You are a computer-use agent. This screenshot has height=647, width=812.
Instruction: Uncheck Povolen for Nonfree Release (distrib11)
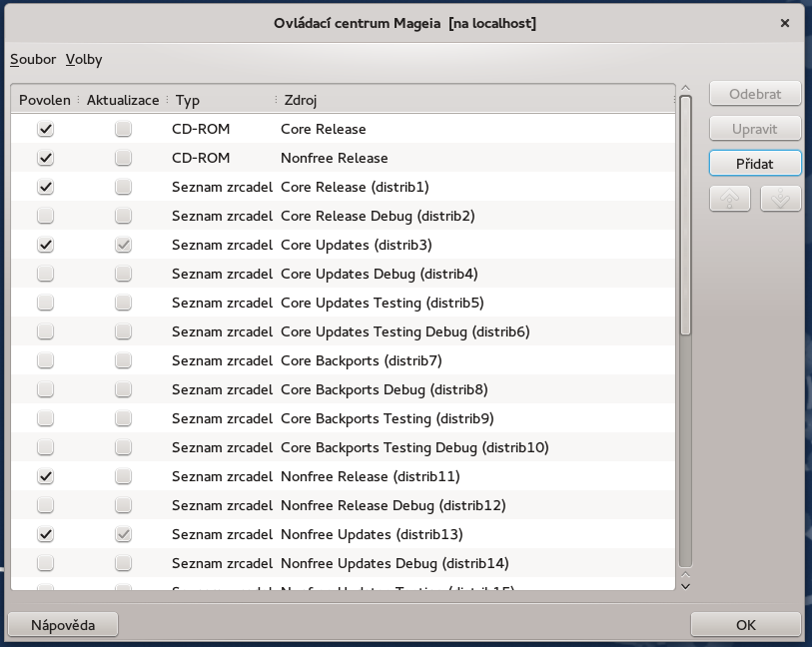click(x=46, y=476)
